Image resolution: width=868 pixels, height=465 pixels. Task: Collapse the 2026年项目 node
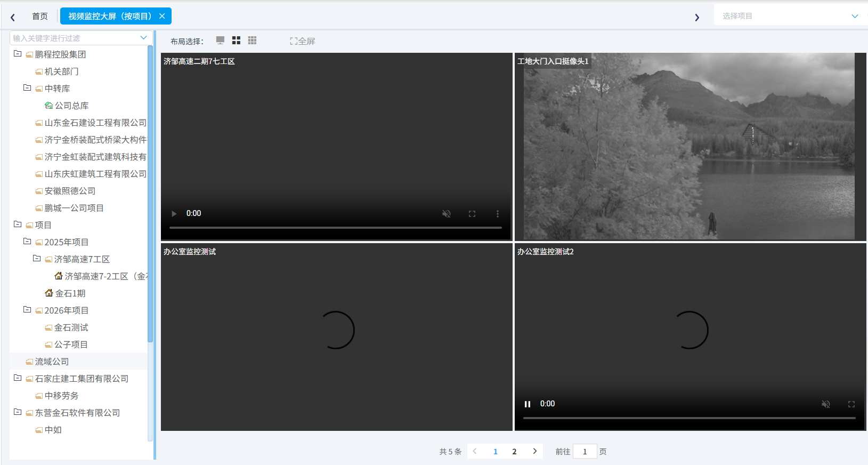(27, 310)
